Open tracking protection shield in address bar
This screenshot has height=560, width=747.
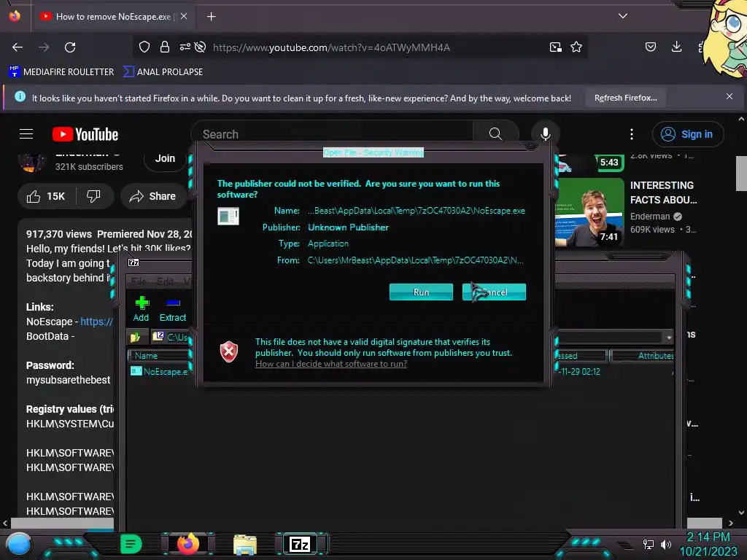(144, 47)
